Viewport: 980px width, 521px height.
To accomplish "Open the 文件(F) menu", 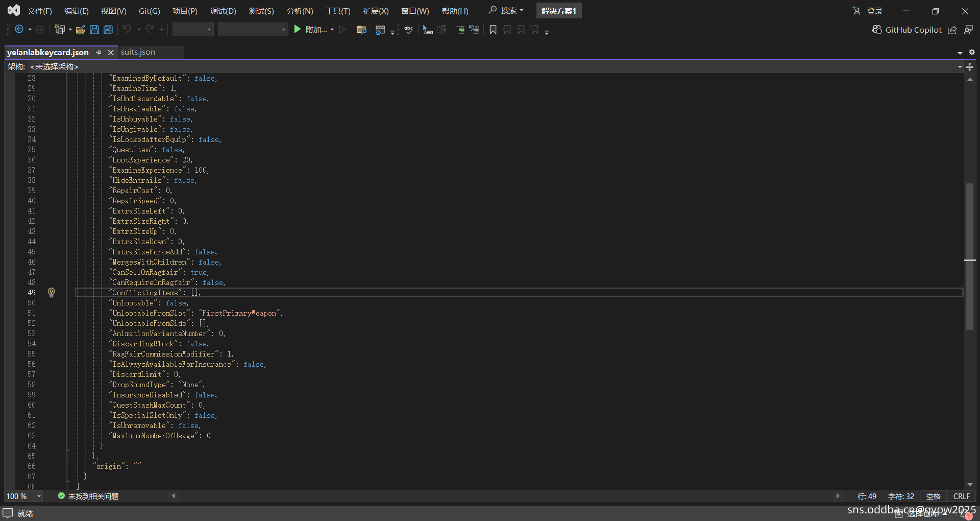I will tap(39, 11).
